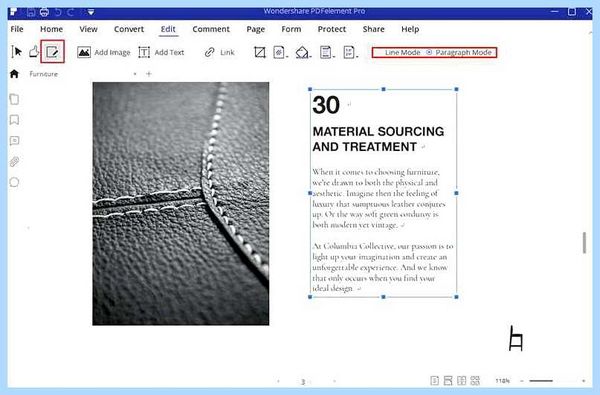Screen dimensions: 600x395
Task: Click the leather stitching image
Action: tap(181, 204)
